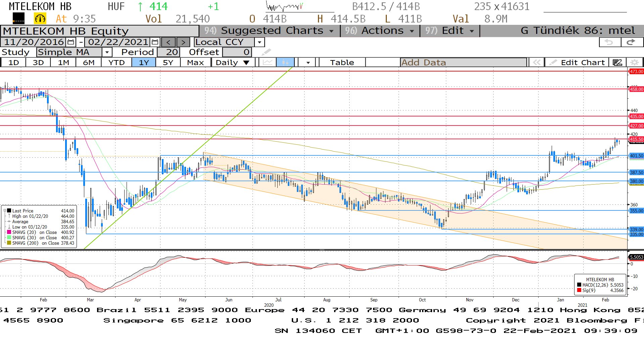Open the Edit menu
The height and width of the screenshot is (344, 644).
tap(450, 31)
